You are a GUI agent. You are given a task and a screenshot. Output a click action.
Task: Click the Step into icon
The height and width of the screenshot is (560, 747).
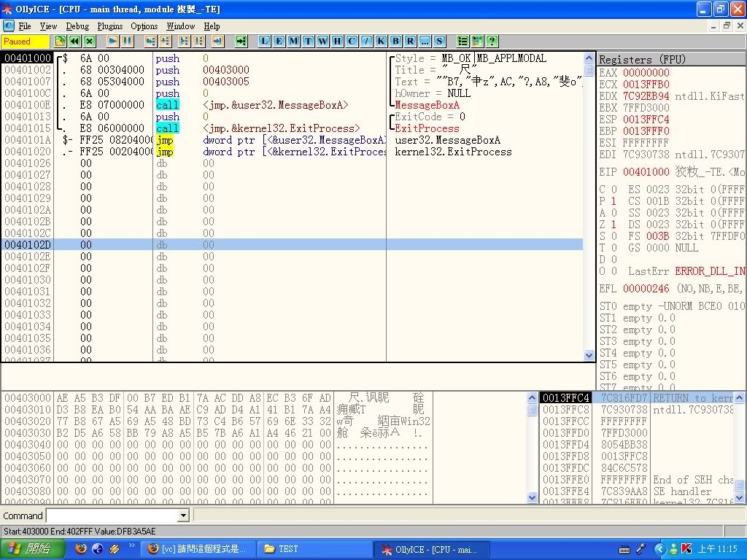pyautogui.click(x=150, y=42)
